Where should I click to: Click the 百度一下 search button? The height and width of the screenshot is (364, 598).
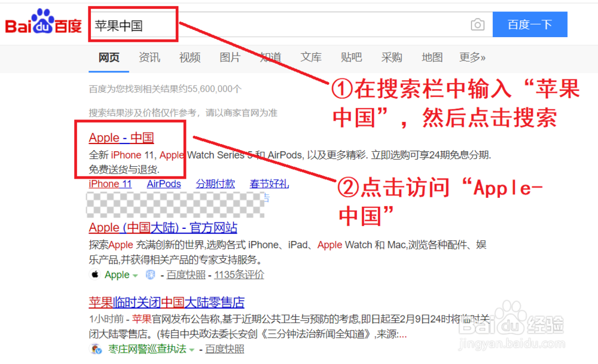click(x=530, y=24)
